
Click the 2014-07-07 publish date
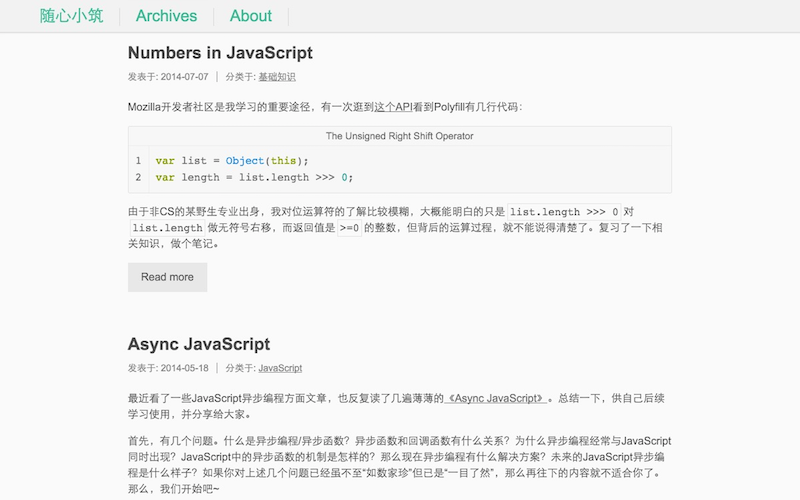click(184, 77)
